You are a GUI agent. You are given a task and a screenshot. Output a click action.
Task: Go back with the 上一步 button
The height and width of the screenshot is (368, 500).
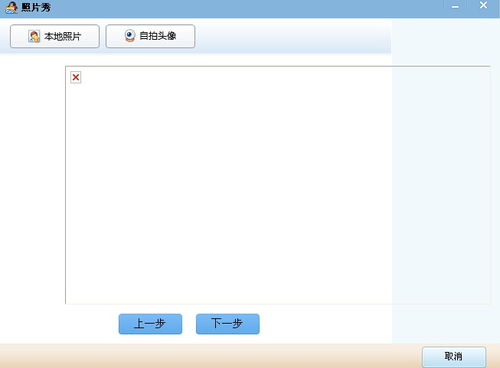pyautogui.click(x=150, y=324)
